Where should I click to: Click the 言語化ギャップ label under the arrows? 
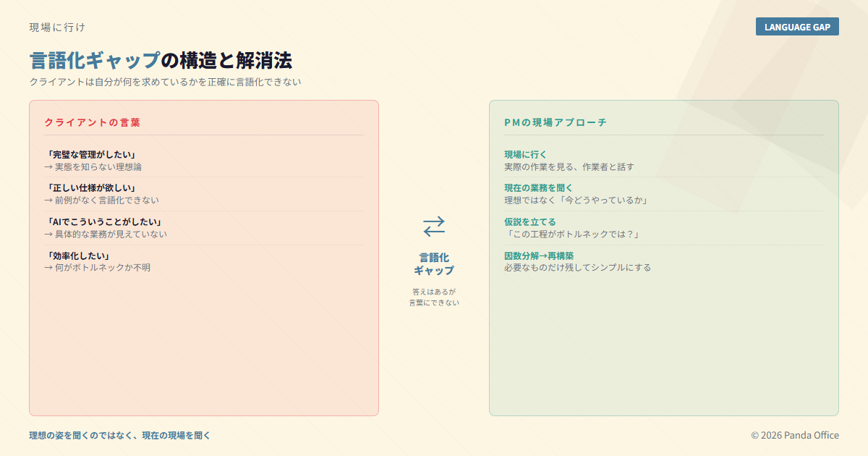pos(434,263)
